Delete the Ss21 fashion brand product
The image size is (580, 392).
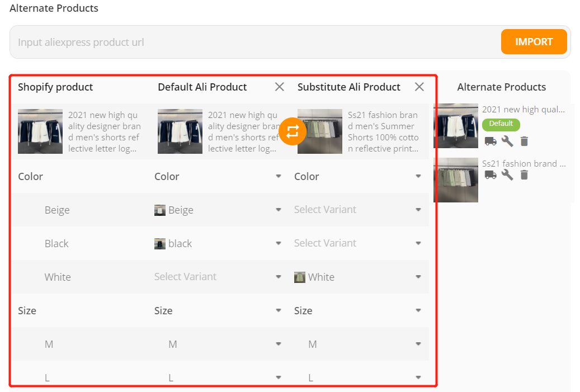524,174
